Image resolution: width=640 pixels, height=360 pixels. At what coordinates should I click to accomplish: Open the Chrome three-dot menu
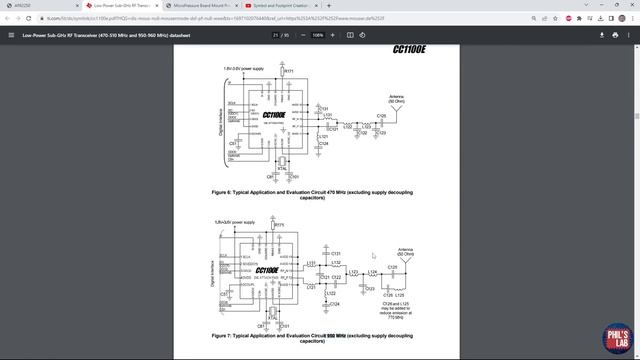point(633,18)
